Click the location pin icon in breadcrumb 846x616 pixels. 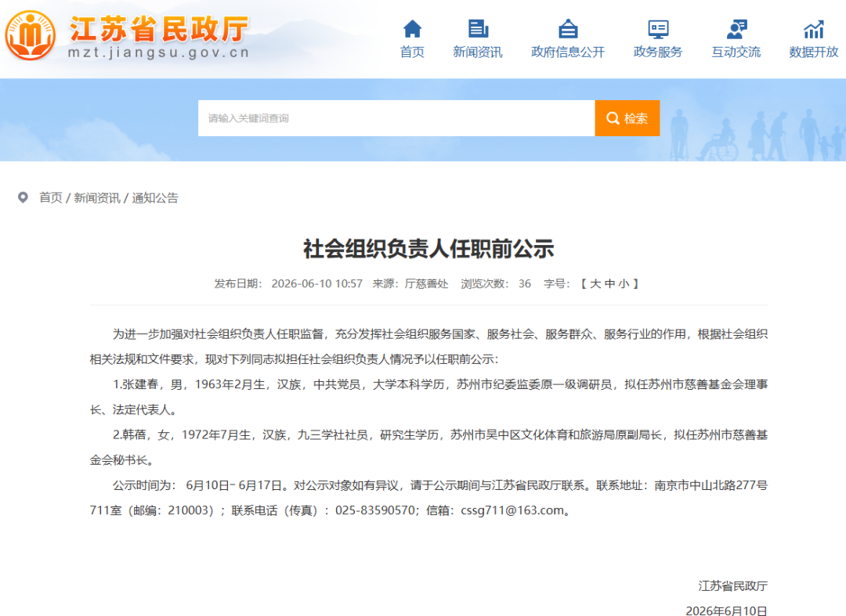[23, 198]
